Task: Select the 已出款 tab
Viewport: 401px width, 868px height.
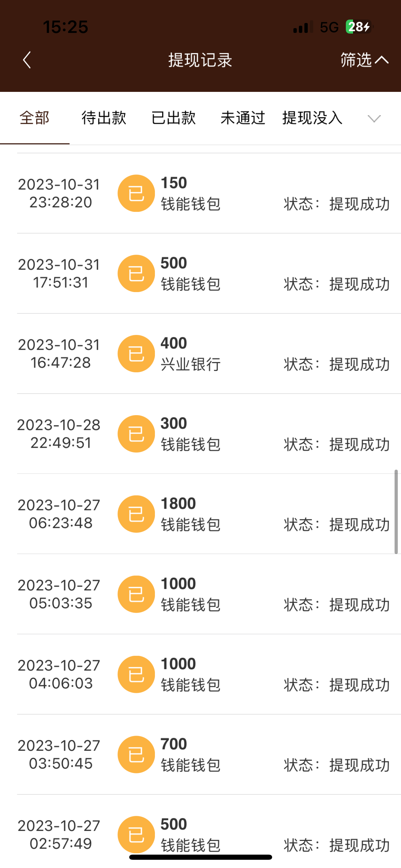Action: coord(173,118)
